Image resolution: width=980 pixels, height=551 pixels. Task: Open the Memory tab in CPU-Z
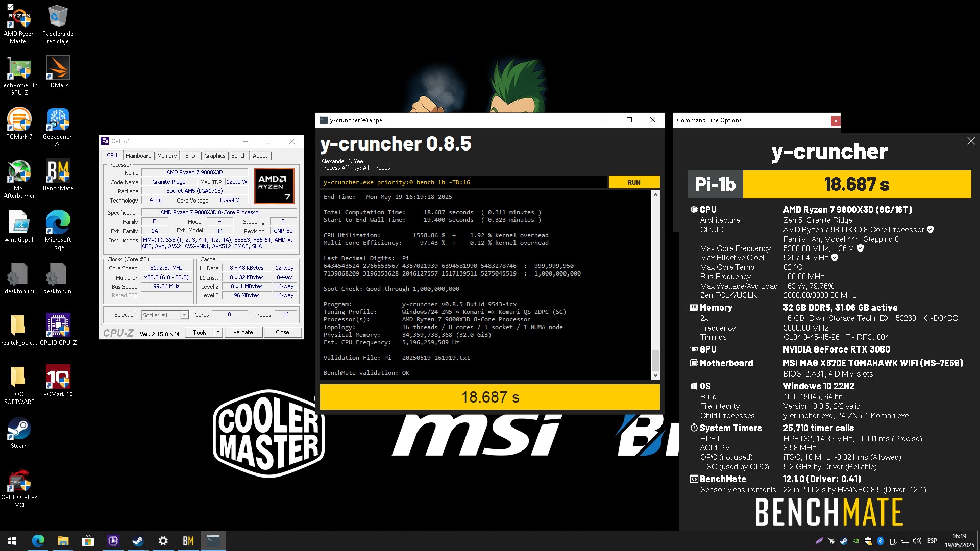pos(167,156)
